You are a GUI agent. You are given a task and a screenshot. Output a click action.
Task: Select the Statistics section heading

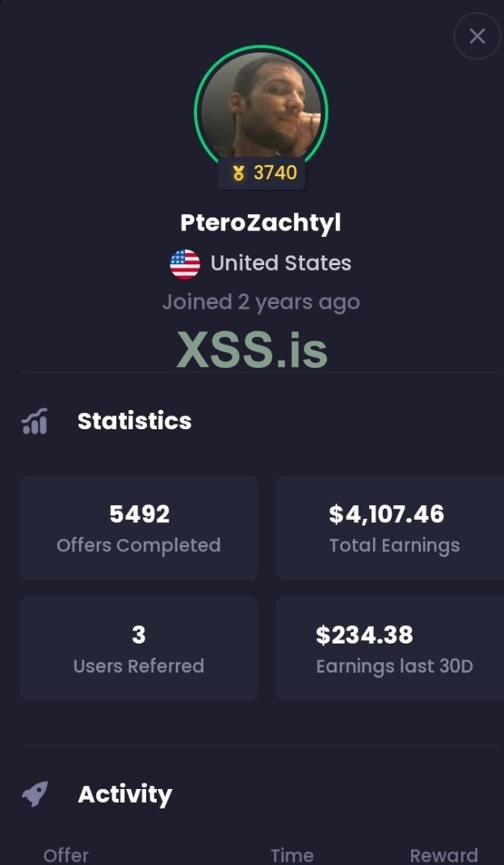tap(134, 421)
